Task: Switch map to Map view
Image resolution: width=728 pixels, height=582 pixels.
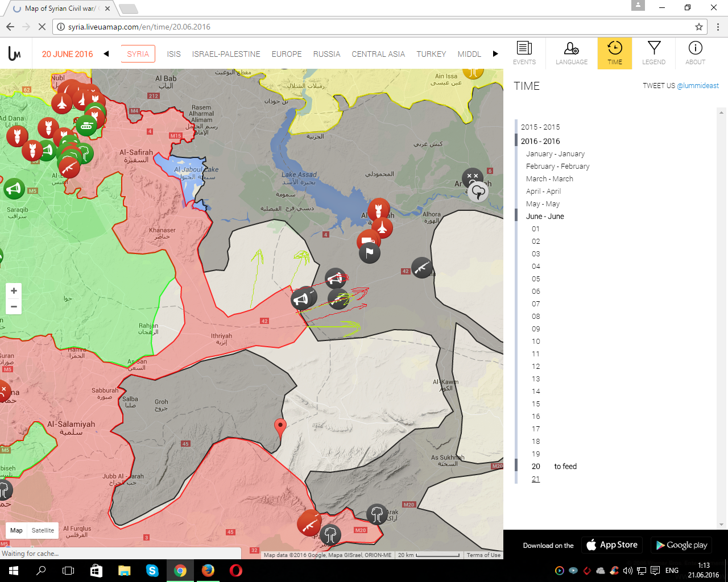Action: [16, 530]
